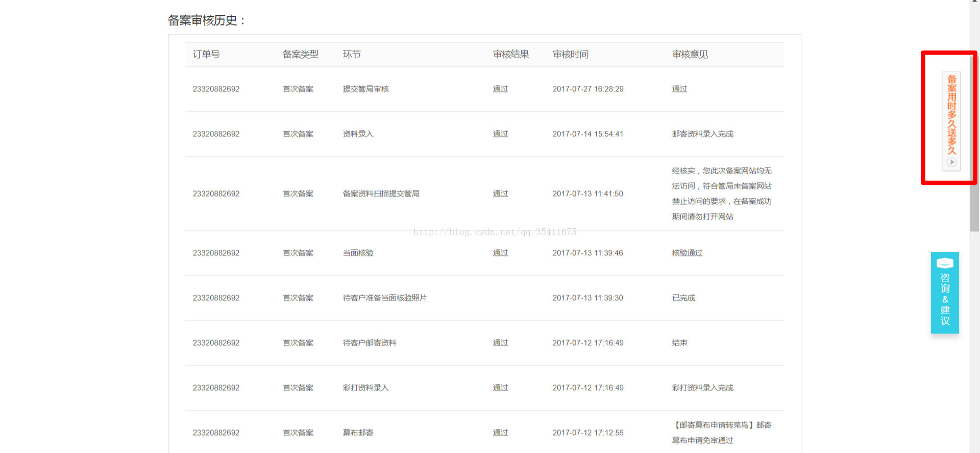This screenshot has width=980, height=453.
Task: Click order number in the 当面核验 row
Action: 216,253
